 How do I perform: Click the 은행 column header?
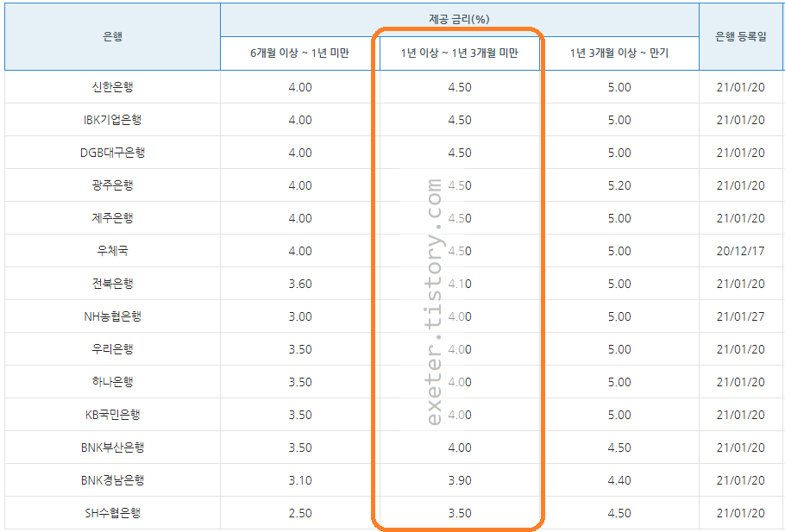113,36
